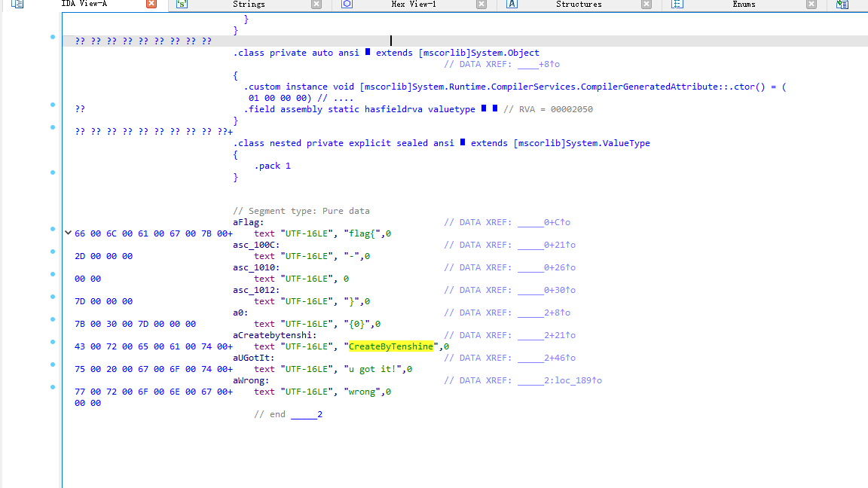Select the highlighted CreateByTenshine string

[391, 346]
